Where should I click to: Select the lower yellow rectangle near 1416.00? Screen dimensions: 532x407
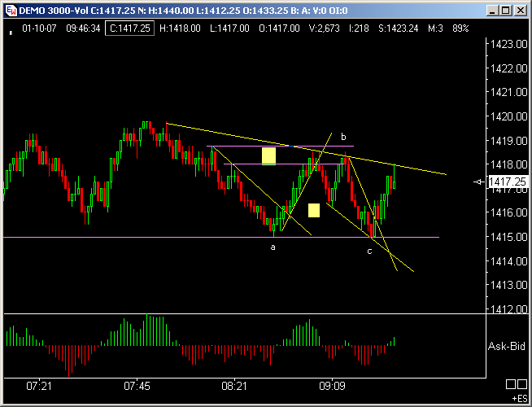[314, 211]
